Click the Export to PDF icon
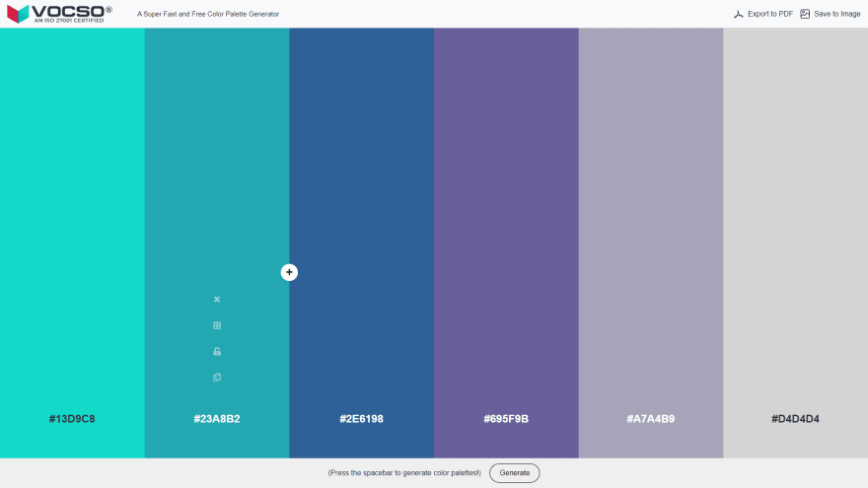 739,14
